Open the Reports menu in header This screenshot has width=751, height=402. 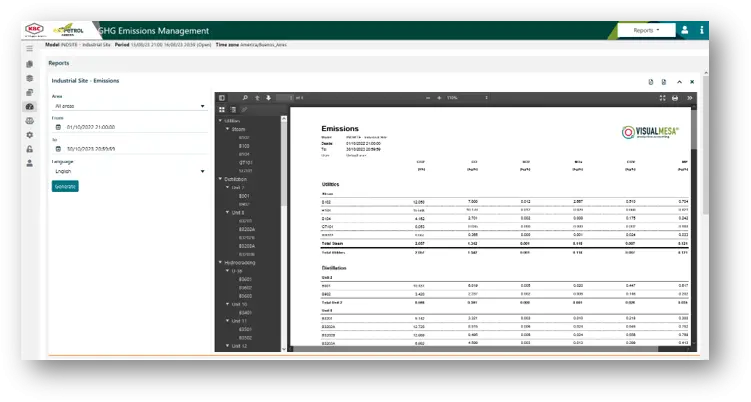(649, 31)
